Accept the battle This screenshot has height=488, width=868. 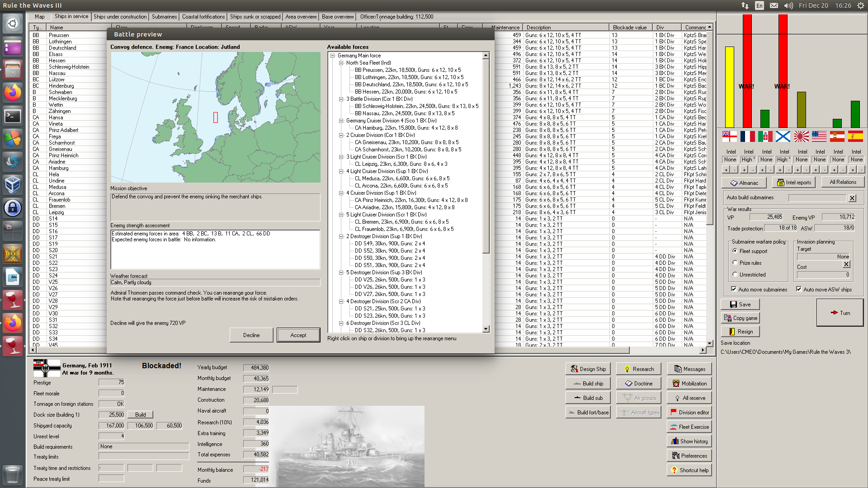click(298, 335)
